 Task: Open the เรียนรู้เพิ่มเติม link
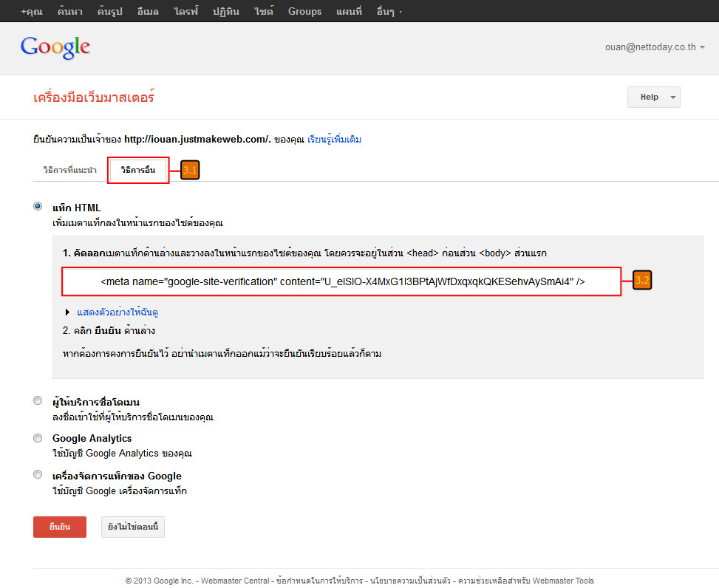pos(334,140)
